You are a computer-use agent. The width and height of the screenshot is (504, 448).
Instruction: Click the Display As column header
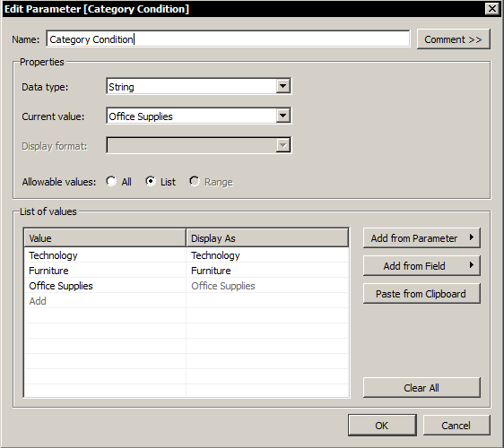(267, 238)
